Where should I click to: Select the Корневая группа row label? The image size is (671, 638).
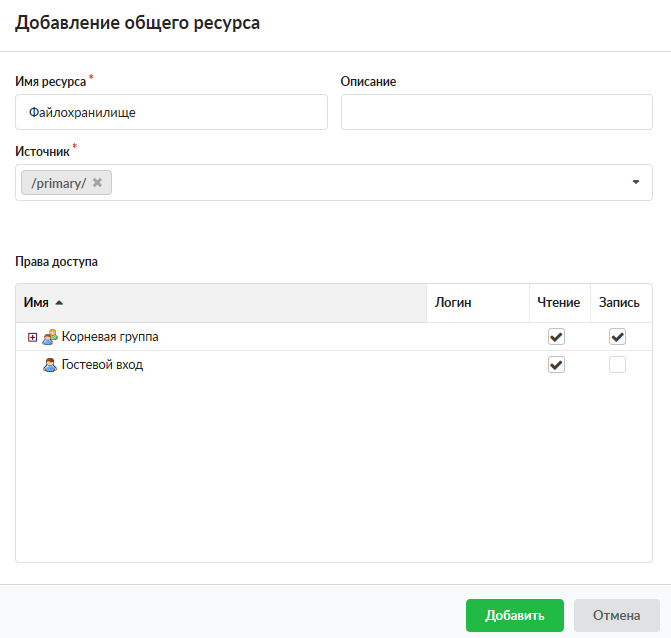(110, 337)
